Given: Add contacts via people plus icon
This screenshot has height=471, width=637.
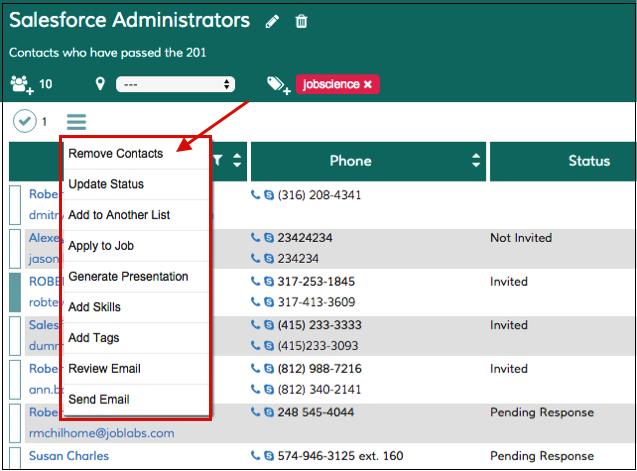Looking at the screenshot, I should tap(22, 85).
